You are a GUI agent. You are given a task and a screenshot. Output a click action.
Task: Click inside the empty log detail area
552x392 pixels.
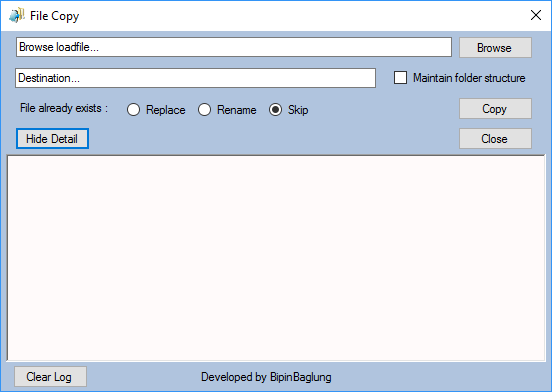[x=276, y=258]
